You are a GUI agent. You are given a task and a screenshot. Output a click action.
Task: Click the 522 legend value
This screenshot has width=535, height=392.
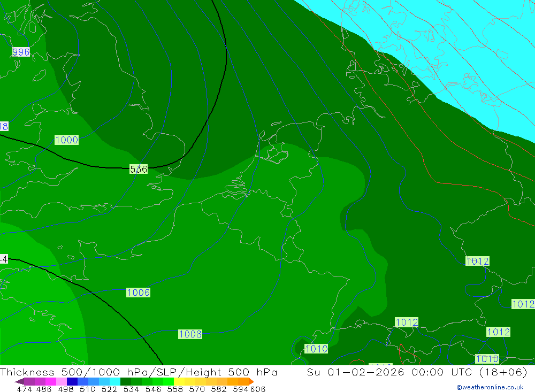(x=109, y=389)
